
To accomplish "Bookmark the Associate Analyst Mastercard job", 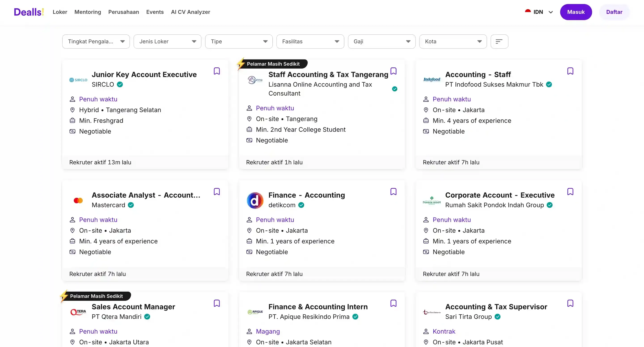I will click(x=217, y=192).
